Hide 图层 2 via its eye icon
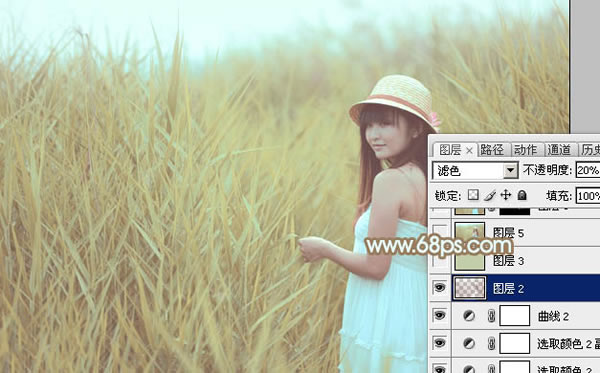The width and height of the screenshot is (600, 373). (x=440, y=287)
